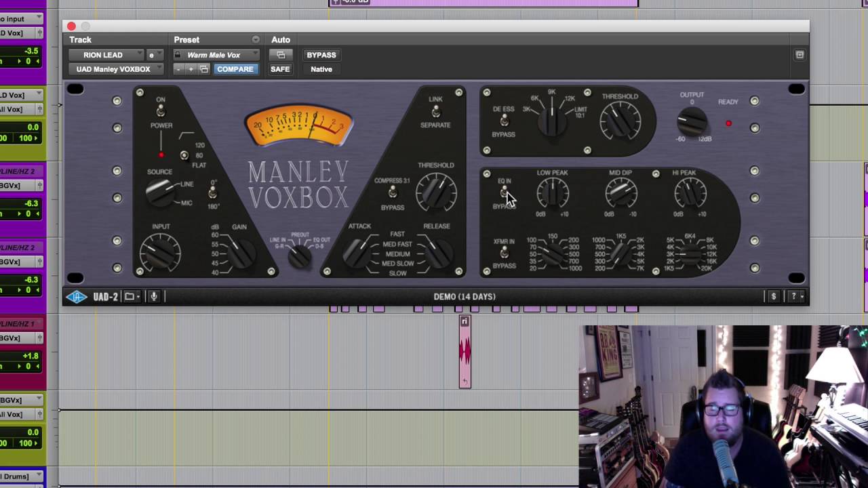Click the COMPARE button
Viewport: 868px width, 488px height.
click(x=235, y=69)
